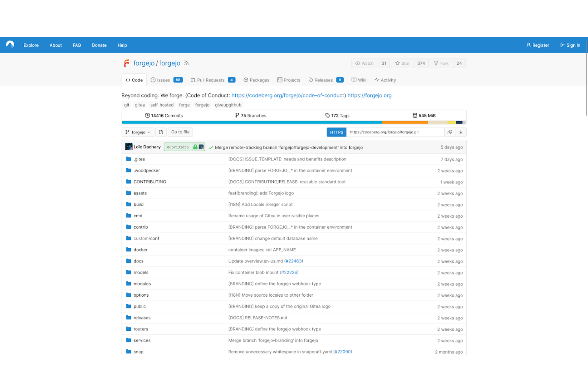Image resolution: width=588 pixels, height=392 pixels.
Task: Inspect the GPG lock icon on commit 0db7131d5b
Action: 195,147
